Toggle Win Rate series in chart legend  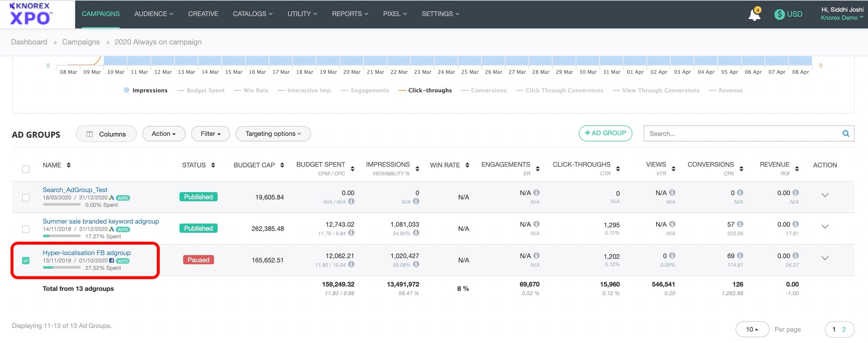pos(251,90)
